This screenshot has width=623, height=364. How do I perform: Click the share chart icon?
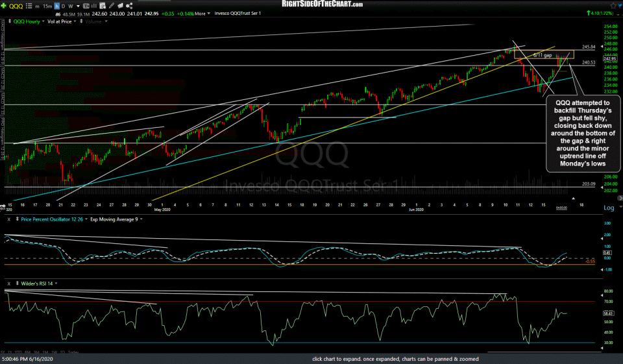pyautogui.click(x=129, y=6)
